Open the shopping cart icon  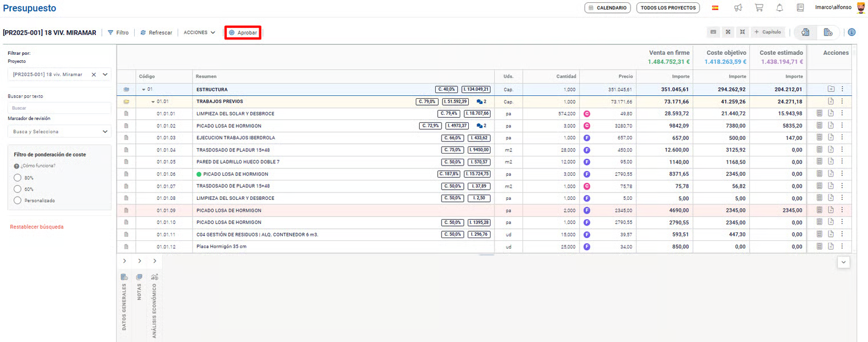(759, 8)
